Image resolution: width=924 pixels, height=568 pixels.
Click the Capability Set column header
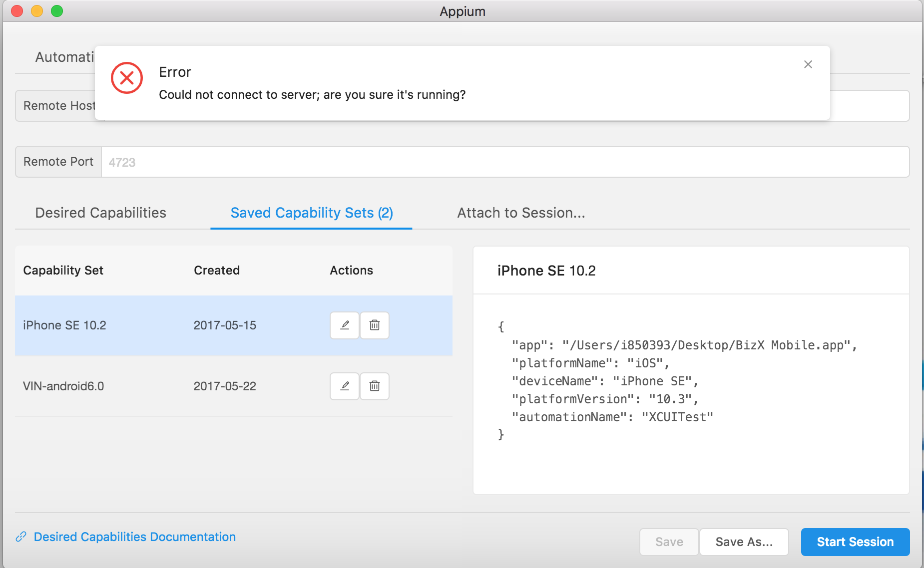point(63,271)
